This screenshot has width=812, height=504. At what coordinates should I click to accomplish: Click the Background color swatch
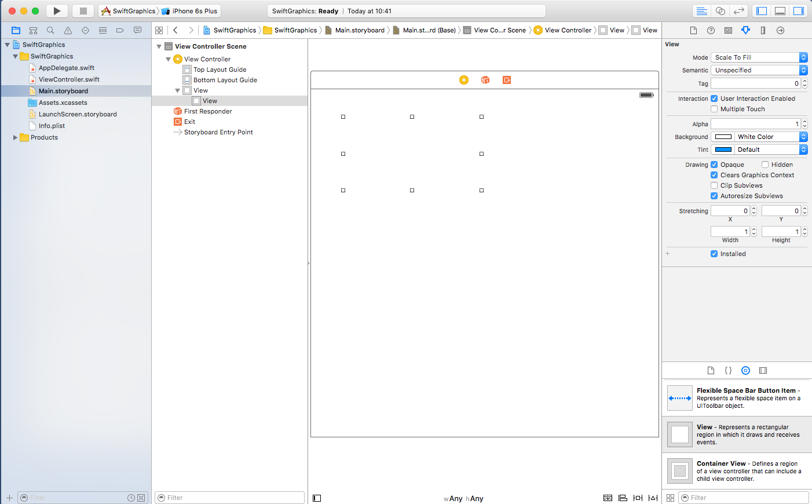point(723,137)
